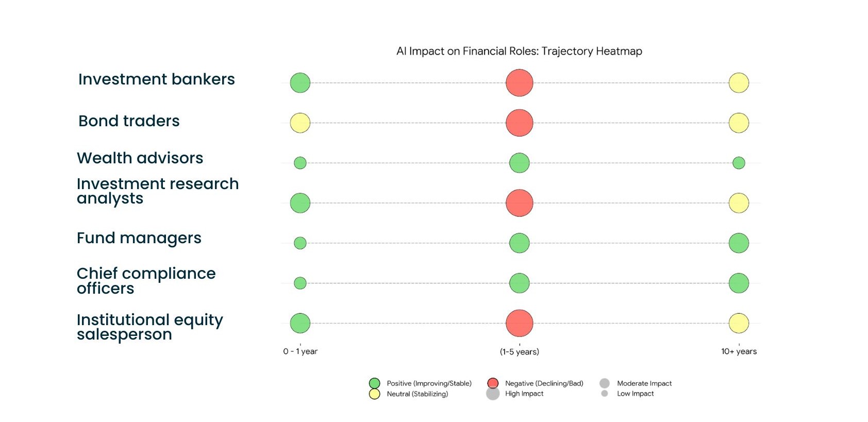Select Investment bankers green bubble at 0-1 year
The height and width of the screenshot is (422, 868).
(x=300, y=83)
